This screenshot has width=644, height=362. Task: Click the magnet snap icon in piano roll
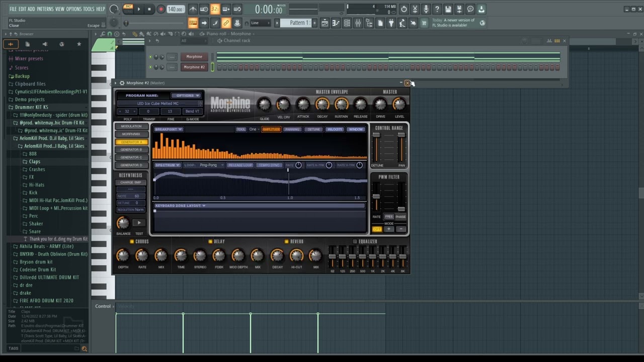(110, 34)
